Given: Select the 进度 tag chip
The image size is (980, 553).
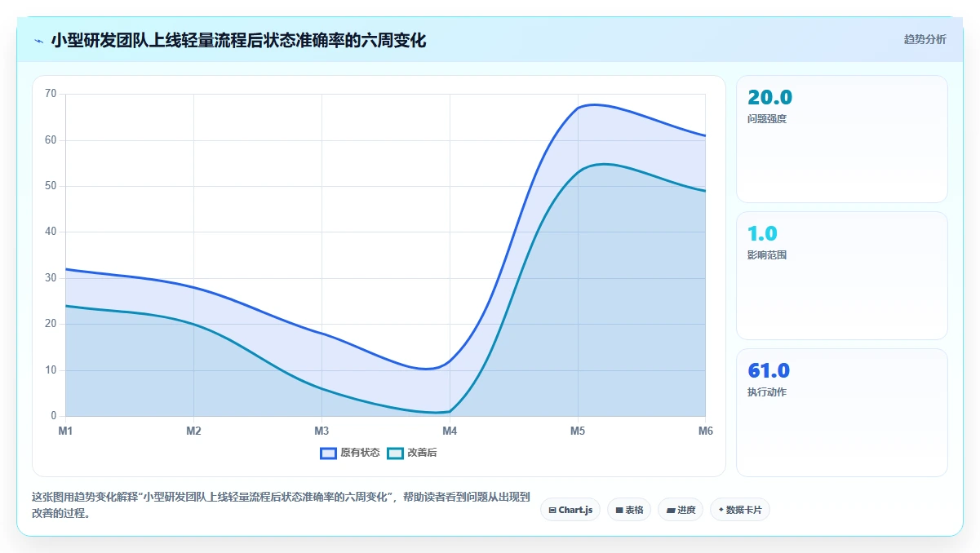Looking at the screenshot, I should [x=681, y=510].
